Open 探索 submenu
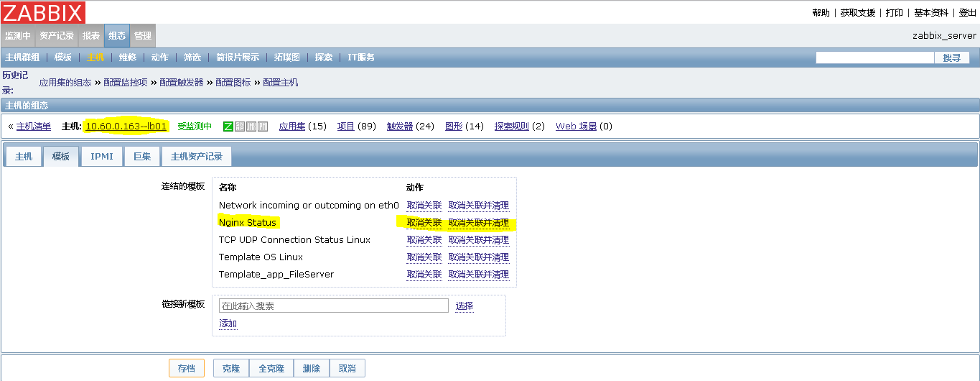Viewport: 980px width, 381px height. point(324,58)
